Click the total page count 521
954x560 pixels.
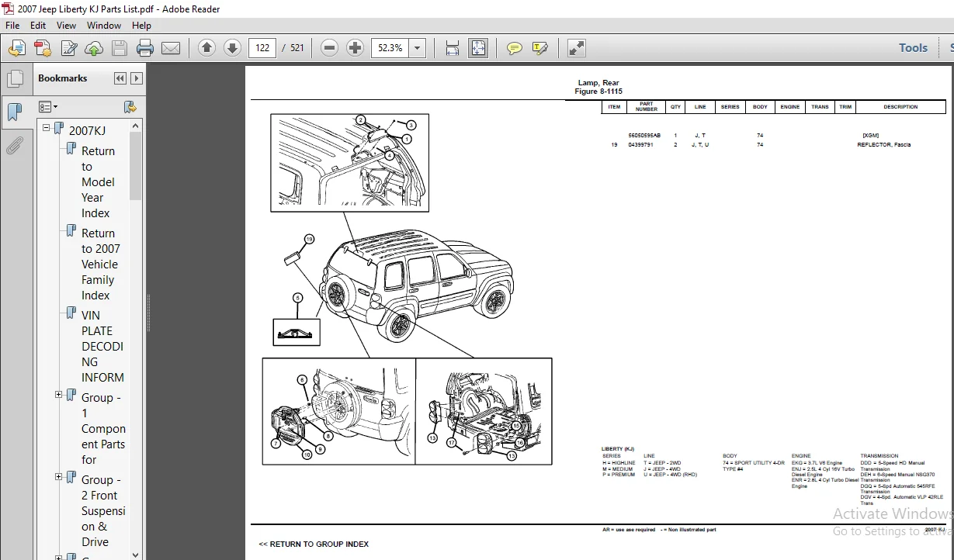click(x=297, y=48)
